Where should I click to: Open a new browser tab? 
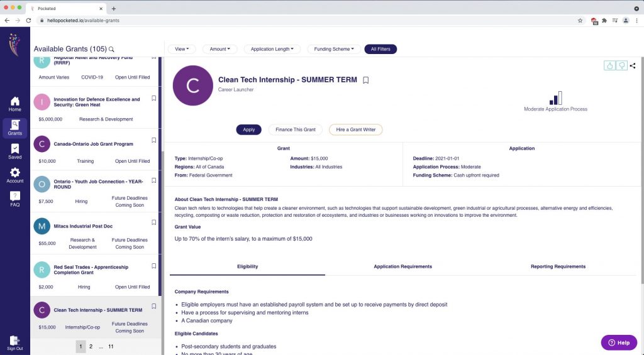tap(114, 9)
